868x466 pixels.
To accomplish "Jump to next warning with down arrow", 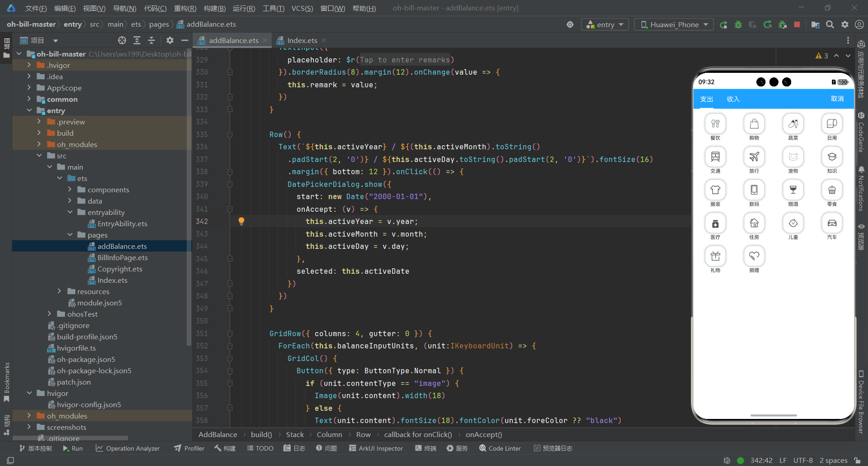I will tap(848, 56).
